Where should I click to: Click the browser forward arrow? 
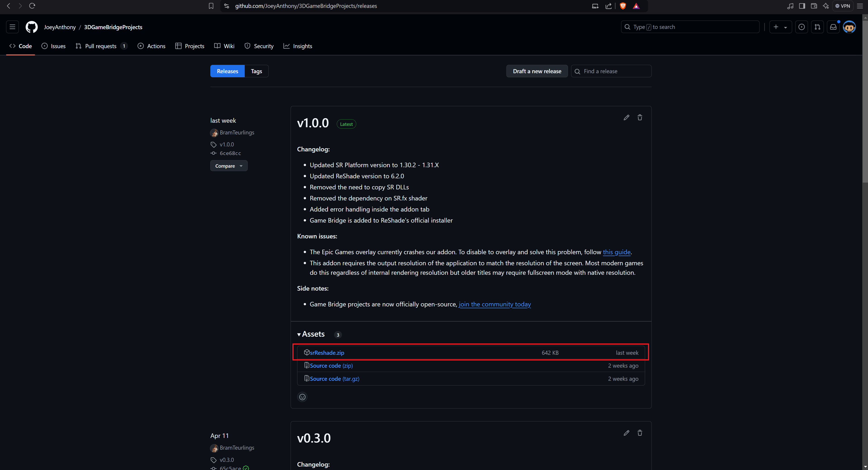[x=20, y=6]
